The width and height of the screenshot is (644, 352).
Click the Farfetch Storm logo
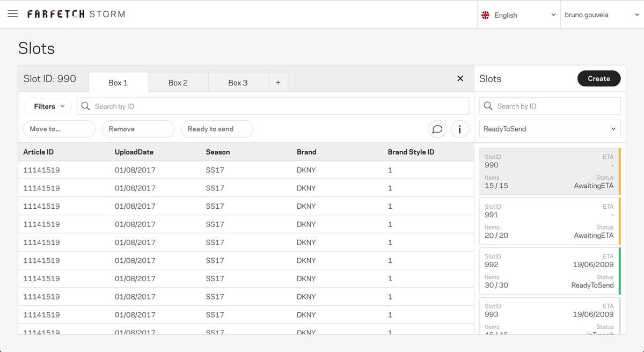(x=76, y=14)
